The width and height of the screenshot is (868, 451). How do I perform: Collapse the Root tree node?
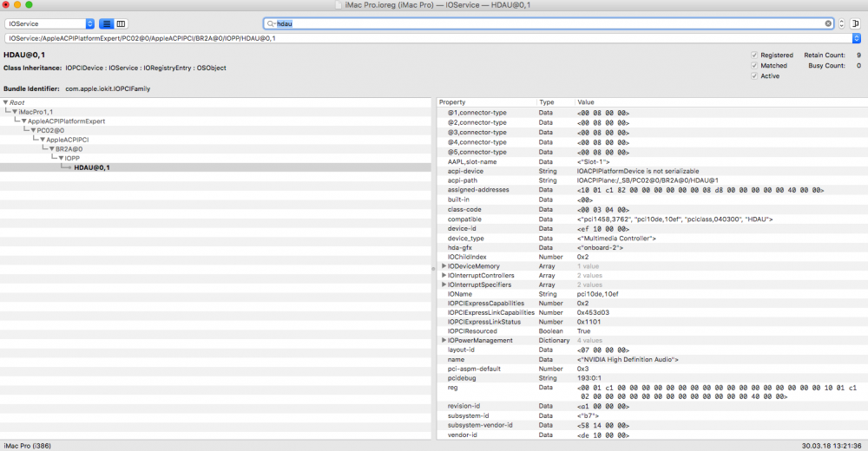point(5,102)
